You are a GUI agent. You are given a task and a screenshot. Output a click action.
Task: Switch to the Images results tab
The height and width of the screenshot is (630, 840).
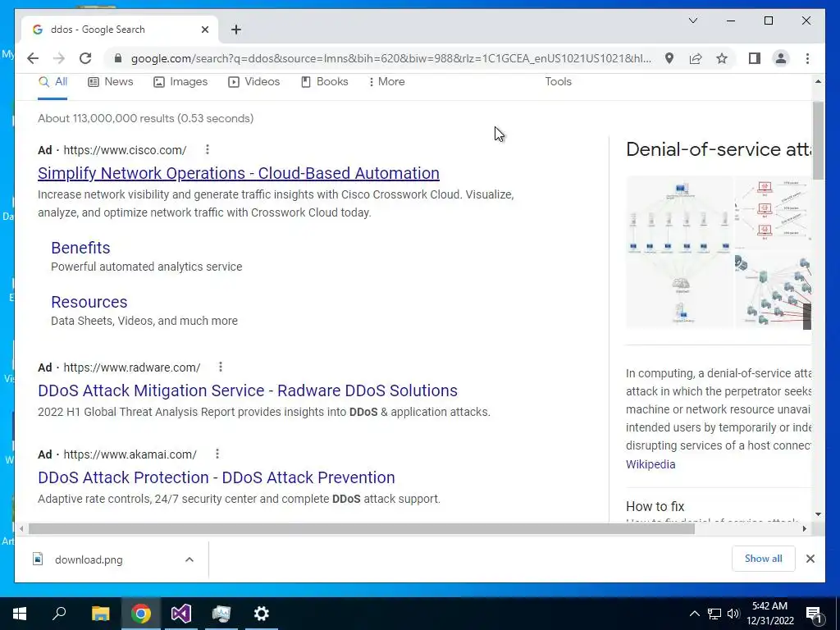pos(180,82)
